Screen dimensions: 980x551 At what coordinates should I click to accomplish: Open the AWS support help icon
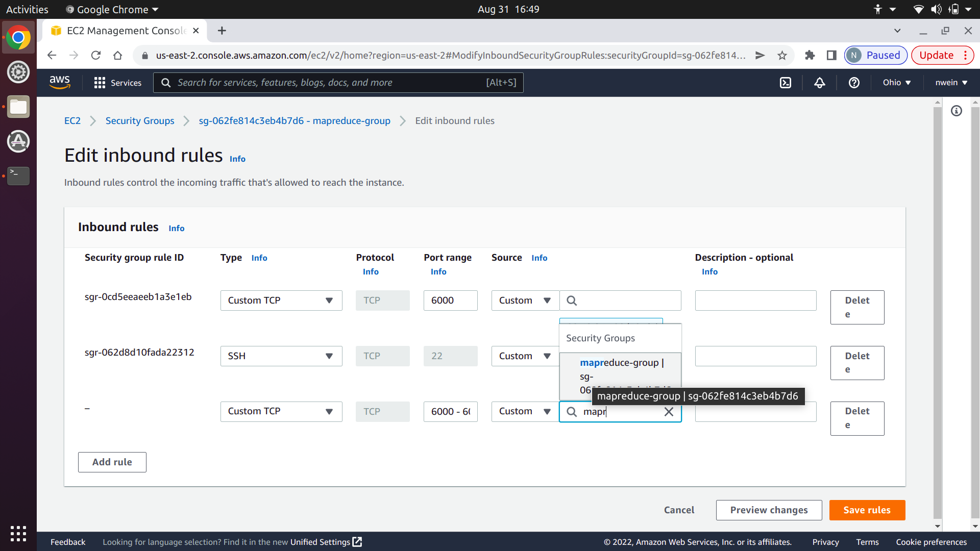point(854,83)
